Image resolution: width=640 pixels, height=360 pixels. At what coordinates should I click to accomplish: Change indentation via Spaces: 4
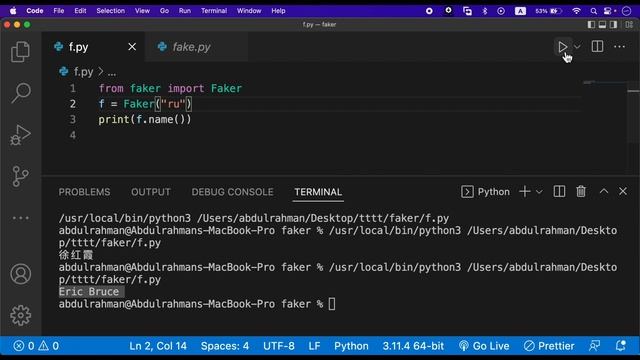click(224, 346)
